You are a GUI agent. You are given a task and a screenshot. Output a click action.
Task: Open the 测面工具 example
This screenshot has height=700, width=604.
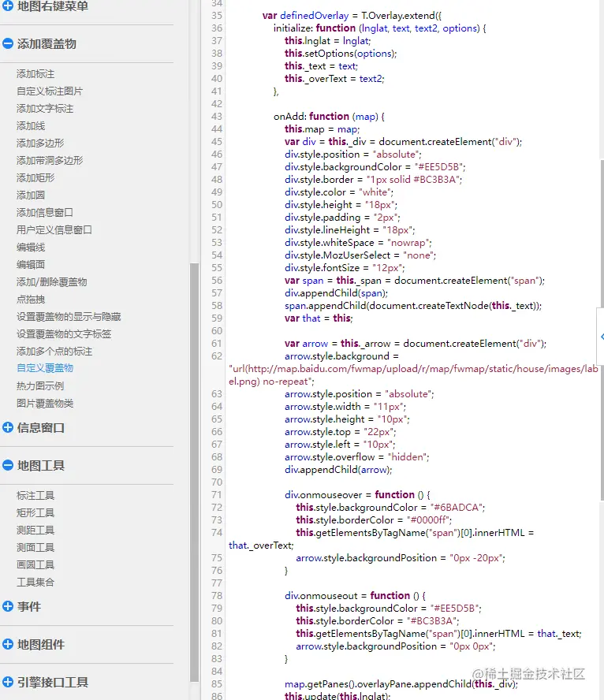tap(35, 547)
